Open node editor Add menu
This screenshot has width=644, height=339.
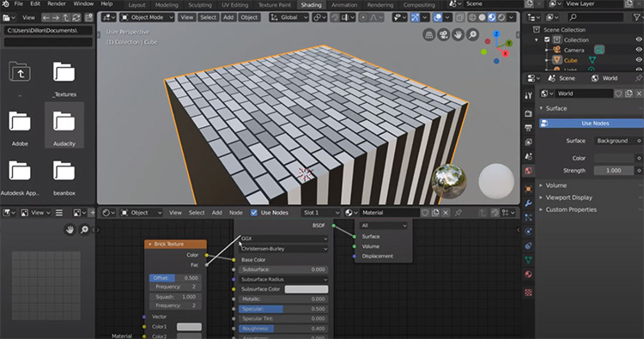click(x=217, y=213)
